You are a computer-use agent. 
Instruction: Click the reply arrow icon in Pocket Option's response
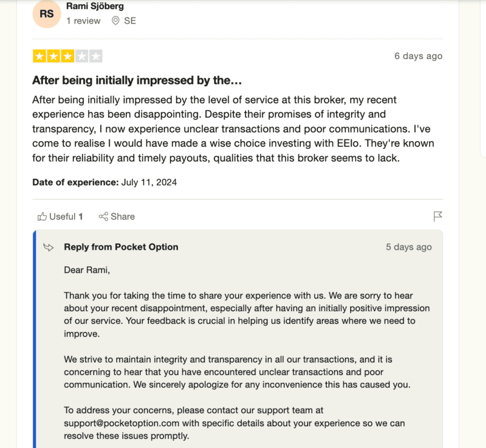coord(48,247)
